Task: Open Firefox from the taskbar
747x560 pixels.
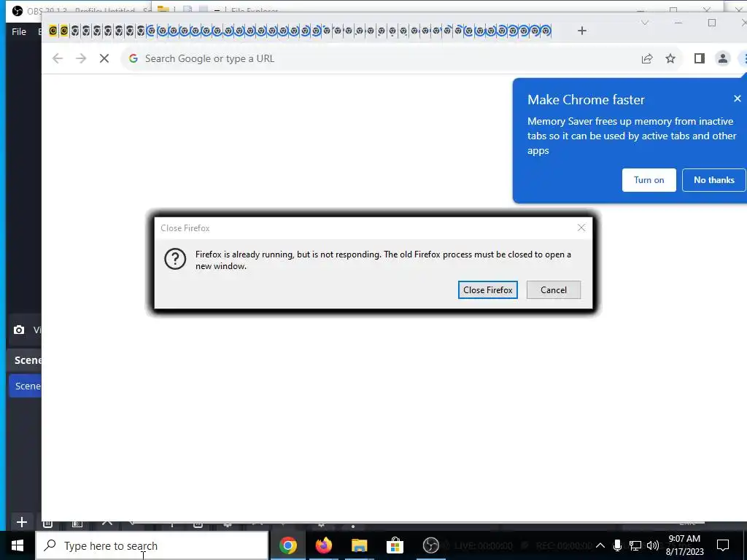Action: click(324, 545)
